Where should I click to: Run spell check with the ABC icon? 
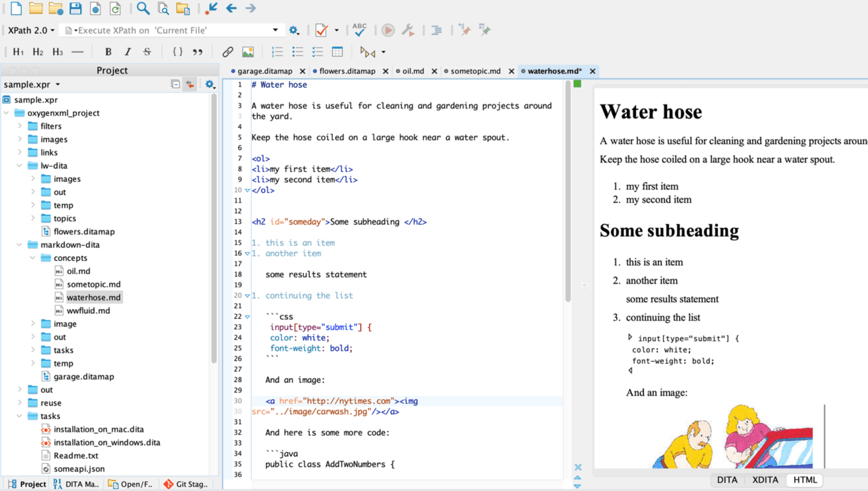pyautogui.click(x=359, y=30)
